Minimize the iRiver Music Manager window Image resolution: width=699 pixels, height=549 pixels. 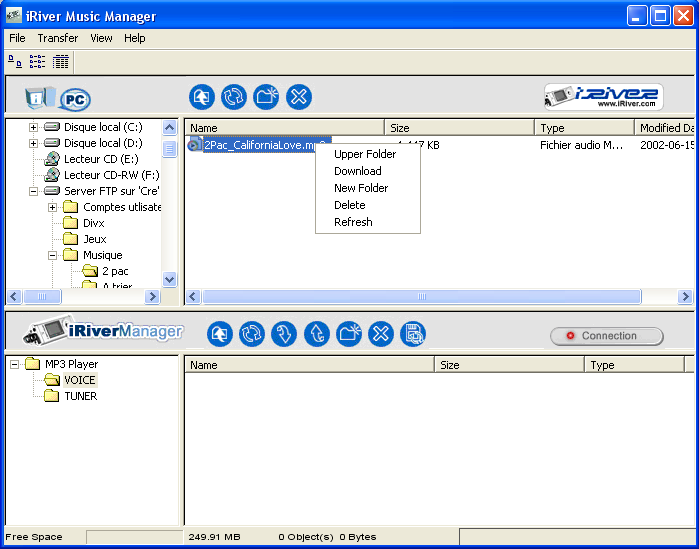(x=637, y=16)
